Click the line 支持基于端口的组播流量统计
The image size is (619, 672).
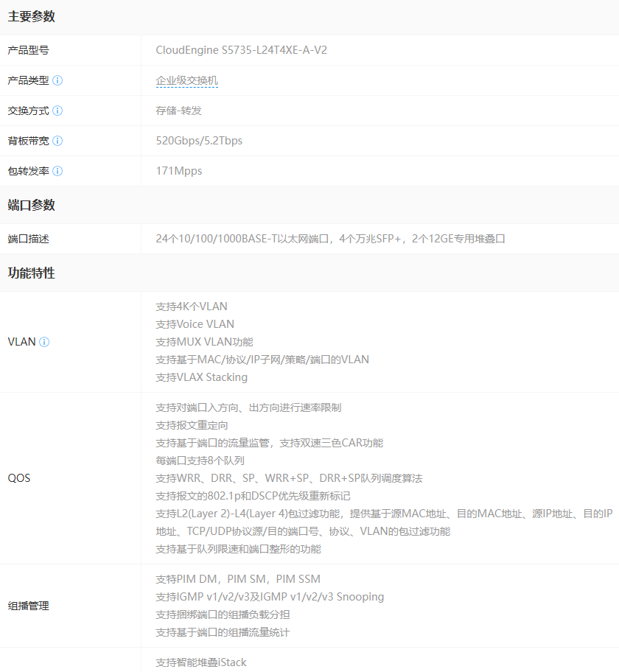pos(223,632)
